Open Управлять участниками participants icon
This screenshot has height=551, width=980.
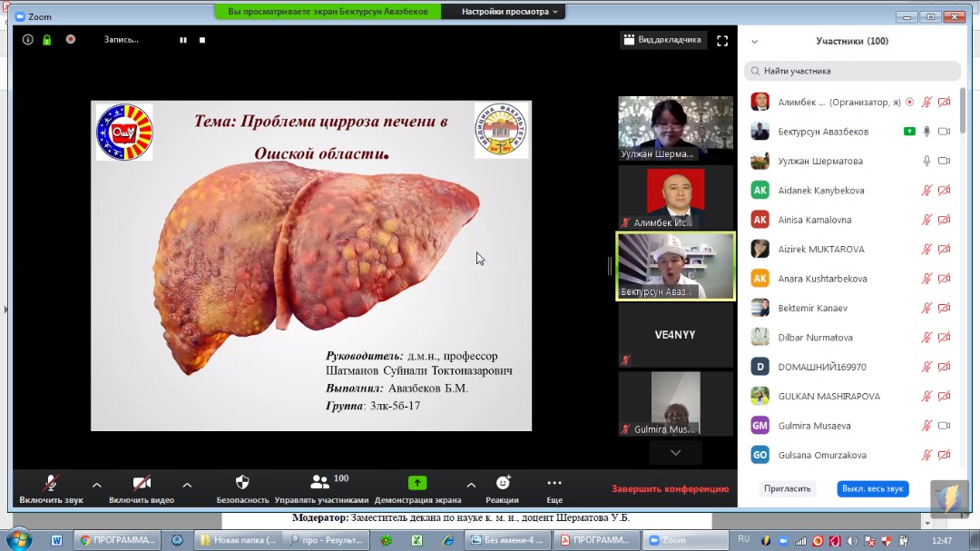[x=320, y=482]
